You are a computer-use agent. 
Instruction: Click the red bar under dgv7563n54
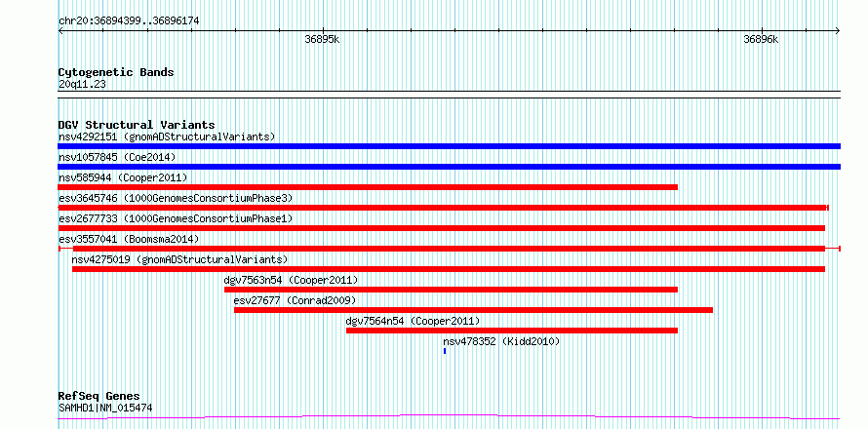coord(451,290)
